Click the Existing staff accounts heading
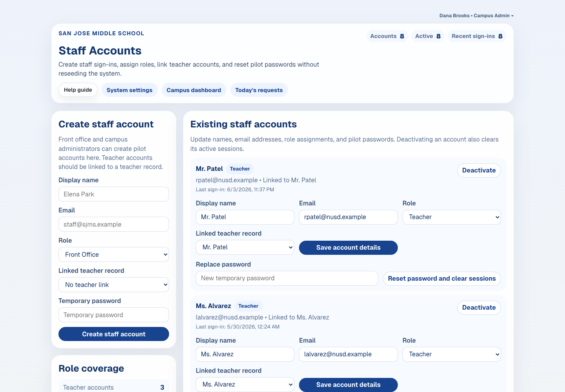Viewport: 565px width, 392px height. tap(243, 124)
